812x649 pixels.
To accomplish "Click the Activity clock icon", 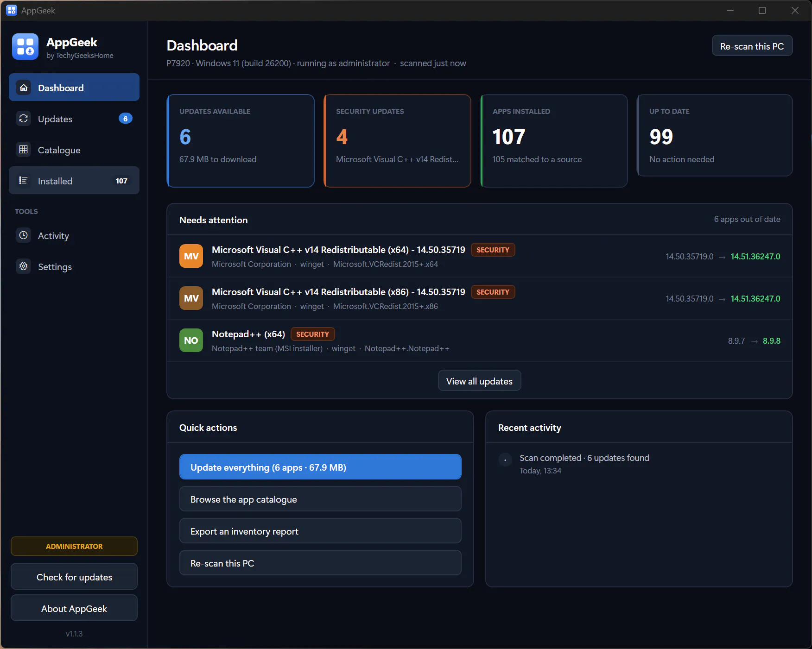I will 24,235.
